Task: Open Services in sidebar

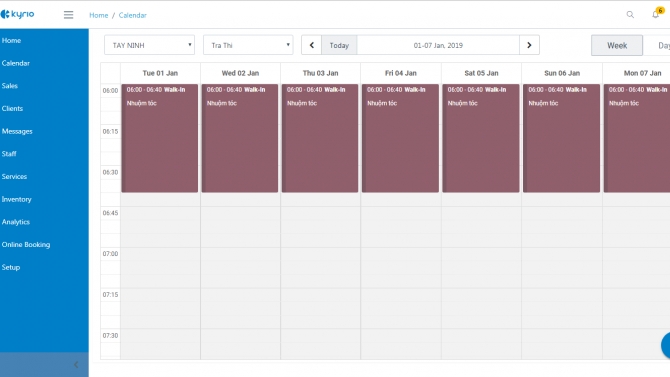Action: [14, 177]
